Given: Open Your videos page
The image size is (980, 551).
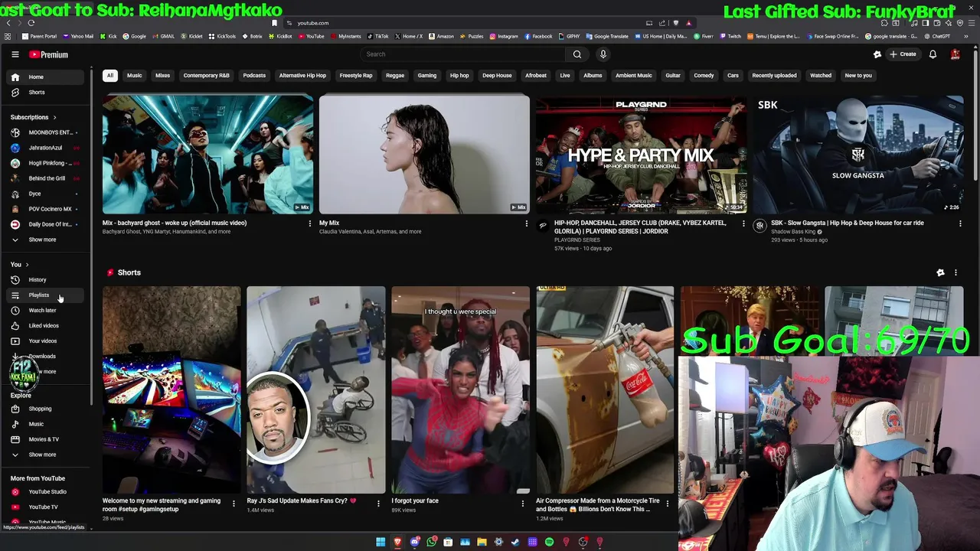Looking at the screenshot, I should click(46, 341).
